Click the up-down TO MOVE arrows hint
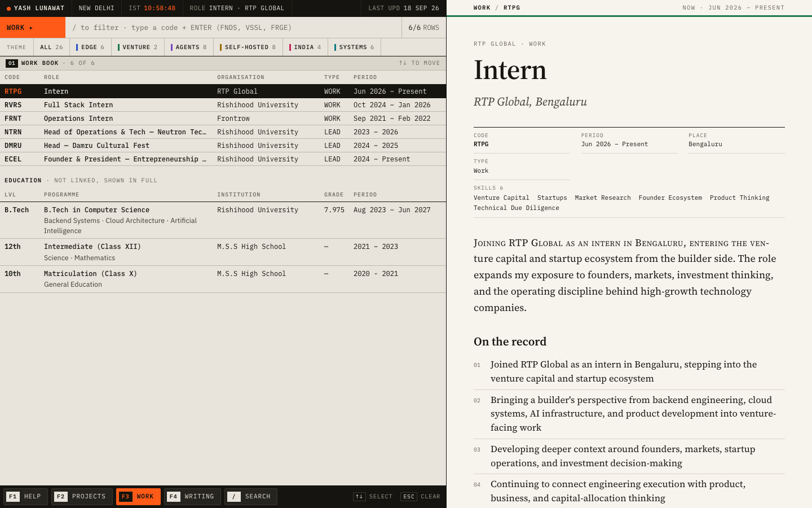 [420, 63]
